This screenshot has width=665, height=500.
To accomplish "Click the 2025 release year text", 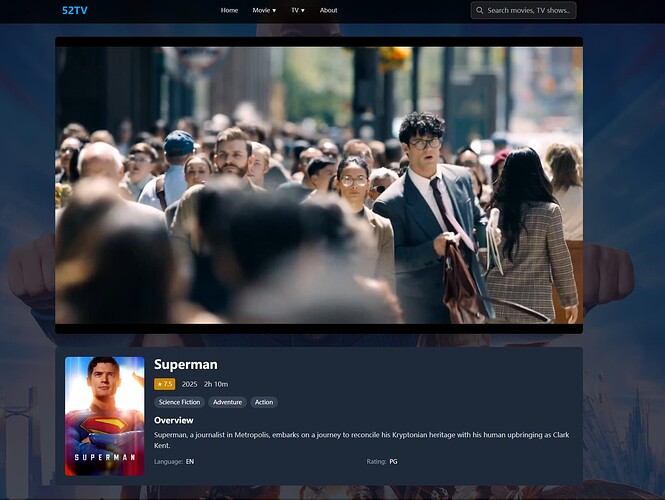I will pos(189,384).
